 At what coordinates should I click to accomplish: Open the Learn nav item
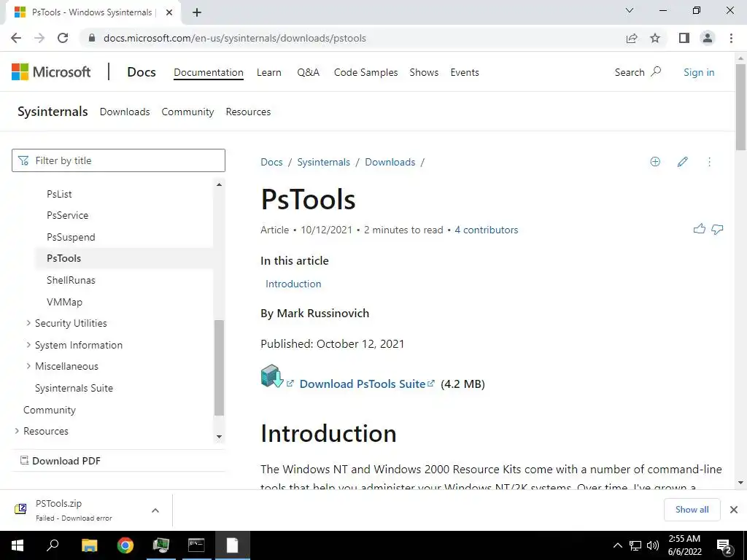(268, 72)
